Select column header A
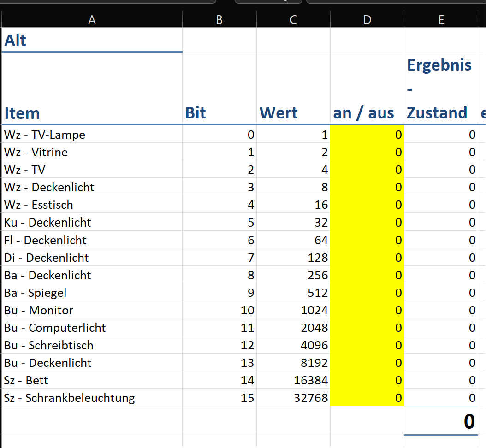Viewport: 486px width, 448px height. pyautogui.click(x=92, y=19)
